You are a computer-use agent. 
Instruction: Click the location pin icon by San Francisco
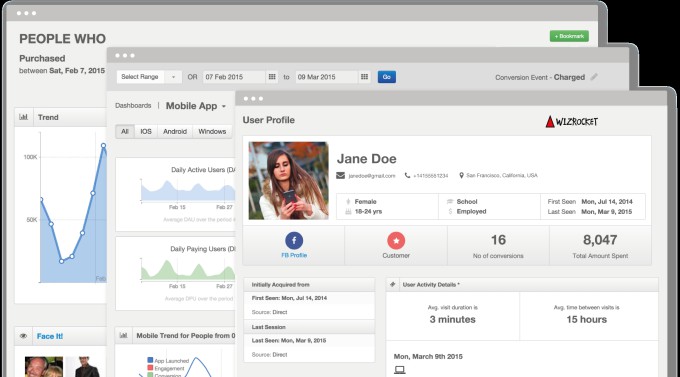461,175
